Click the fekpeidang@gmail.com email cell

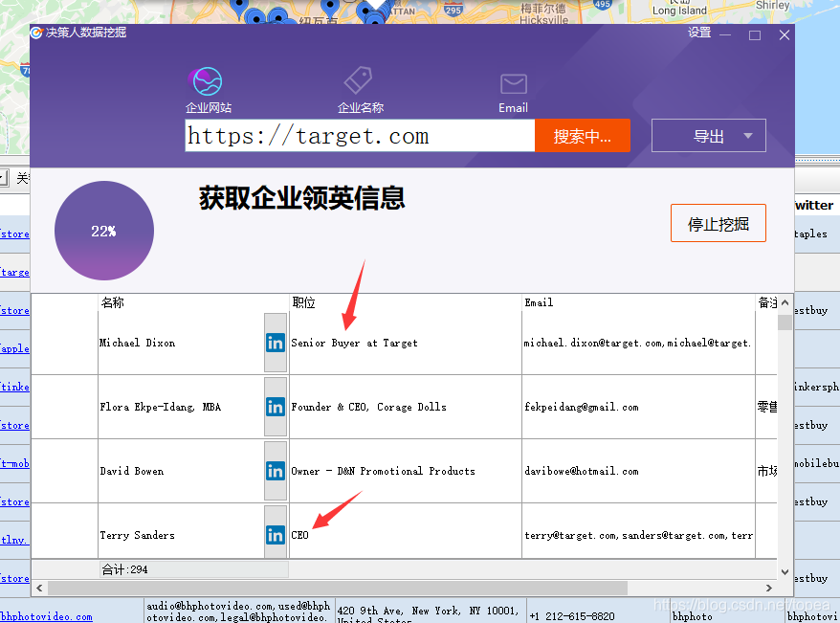click(638, 407)
